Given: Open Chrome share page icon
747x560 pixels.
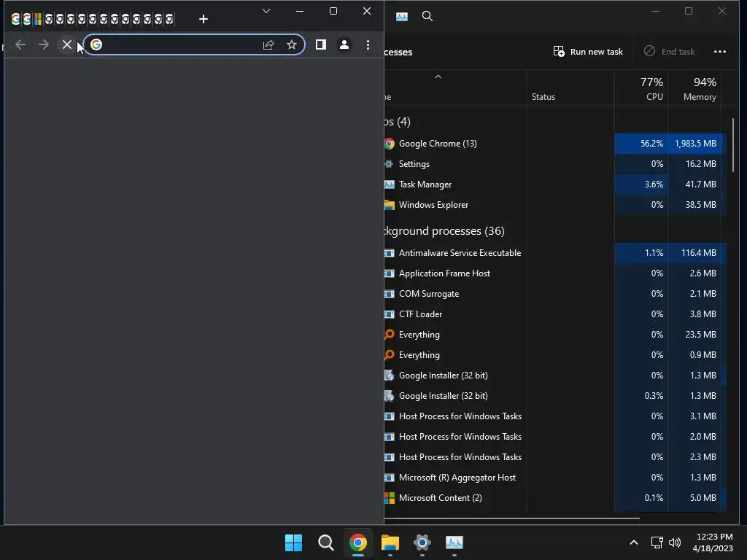Looking at the screenshot, I should click(268, 44).
